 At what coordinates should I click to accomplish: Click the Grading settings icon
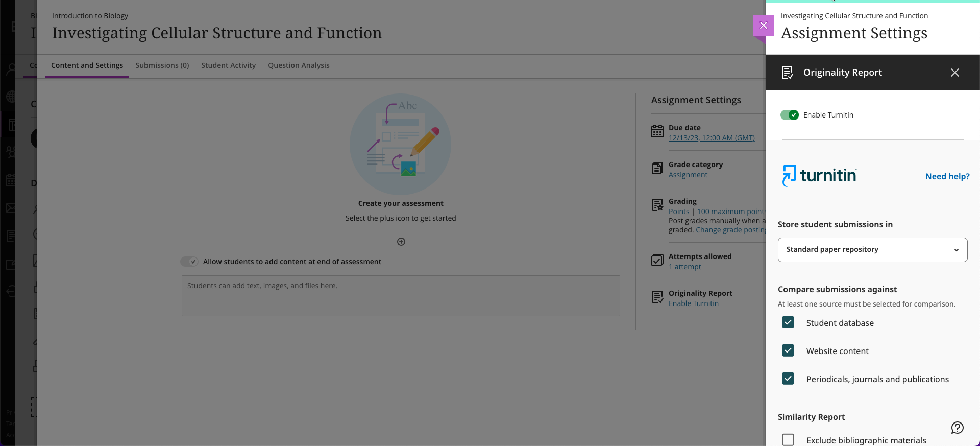657,205
